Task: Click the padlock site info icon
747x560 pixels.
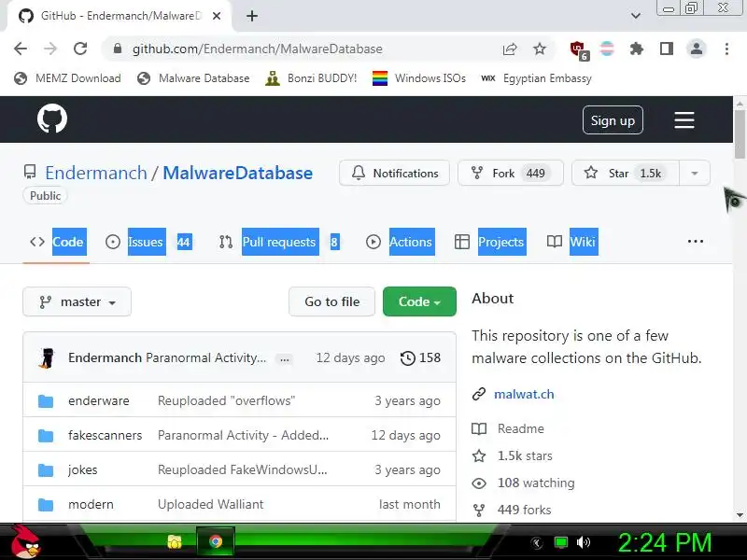Action: 118,49
